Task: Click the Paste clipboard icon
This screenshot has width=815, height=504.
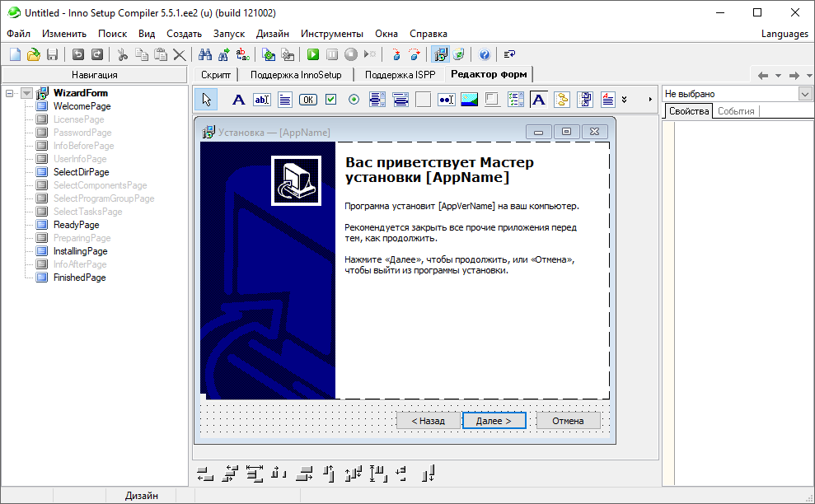Action: [161, 54]
